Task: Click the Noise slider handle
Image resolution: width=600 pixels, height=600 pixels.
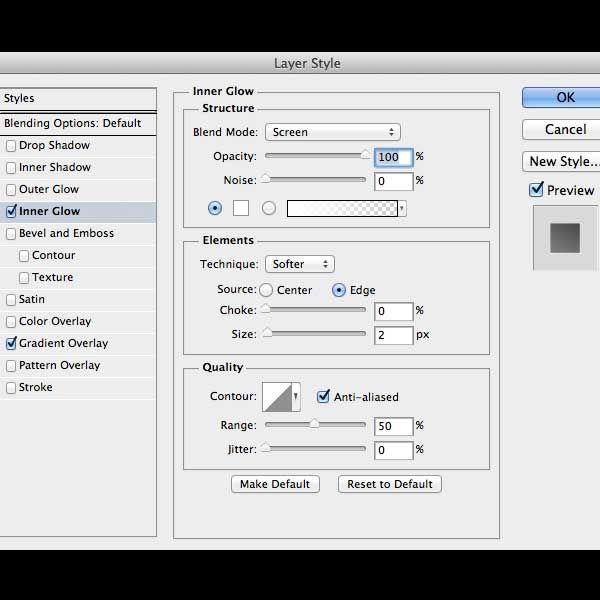Action: coord(265,179)
